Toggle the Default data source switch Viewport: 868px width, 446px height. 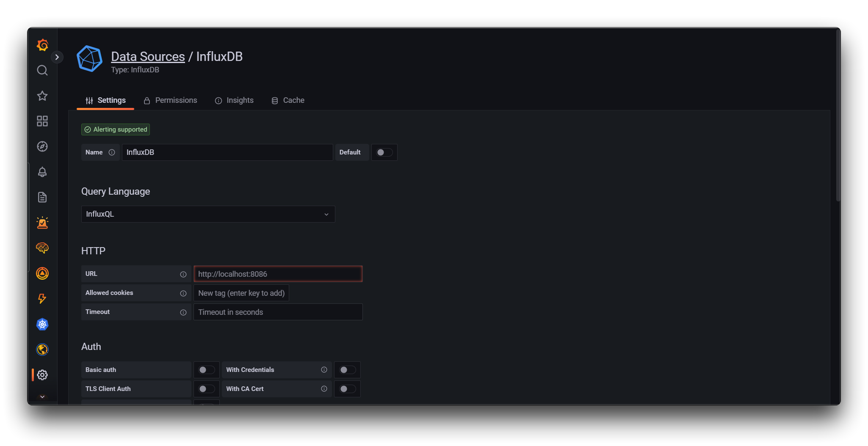click(384, 152)
